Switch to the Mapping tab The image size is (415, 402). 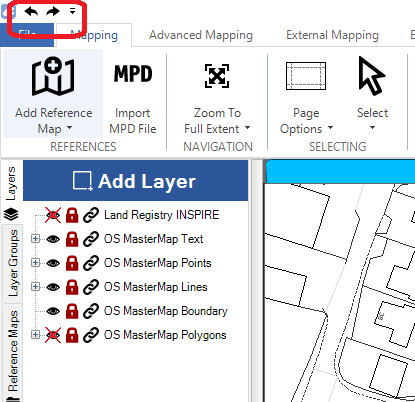(94, 35)
